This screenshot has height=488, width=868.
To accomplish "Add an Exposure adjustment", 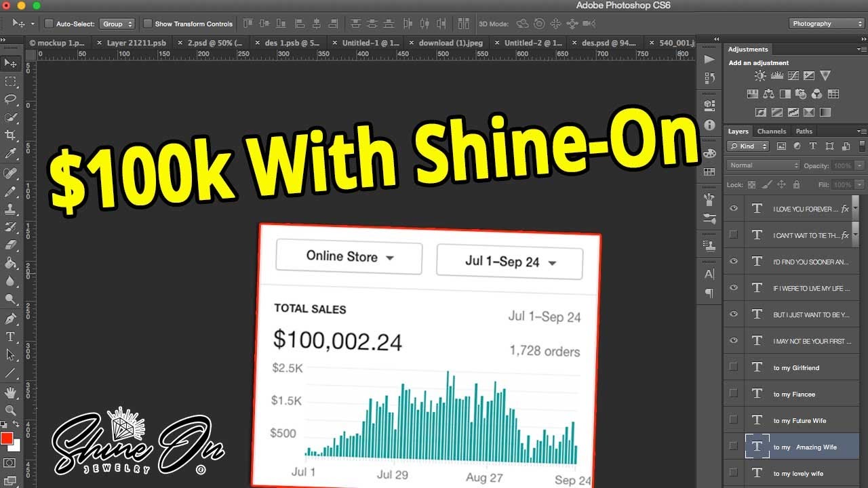I will coord(808,76).
